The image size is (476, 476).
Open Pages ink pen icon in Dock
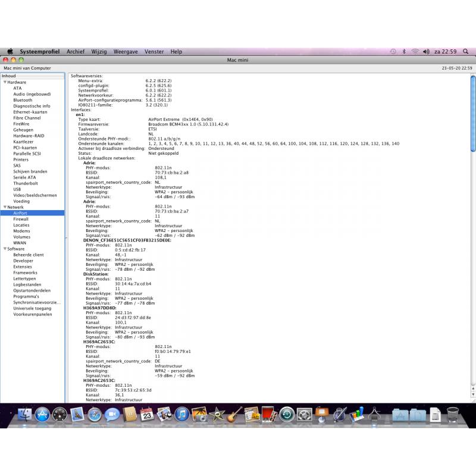[x=339, y=414]
